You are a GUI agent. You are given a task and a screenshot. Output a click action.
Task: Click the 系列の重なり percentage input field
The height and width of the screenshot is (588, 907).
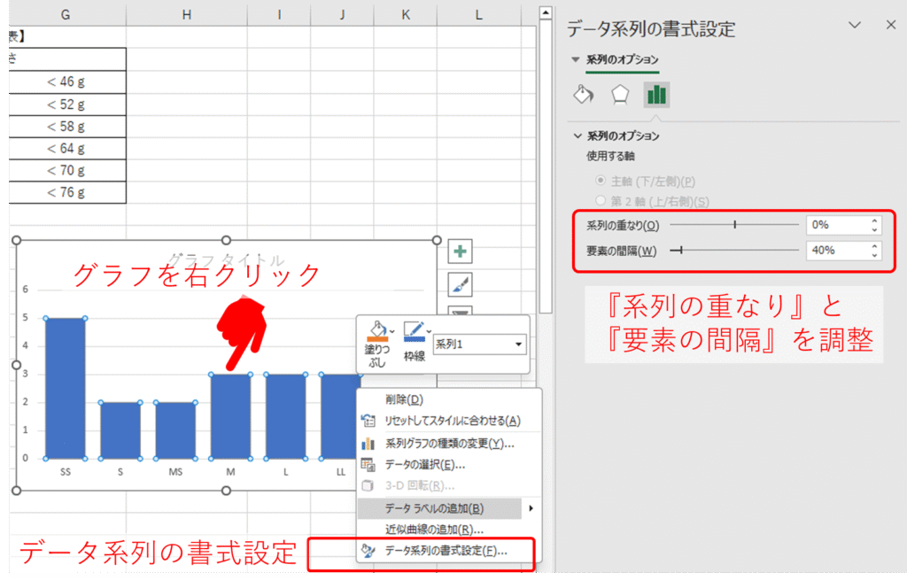point(836,225)
